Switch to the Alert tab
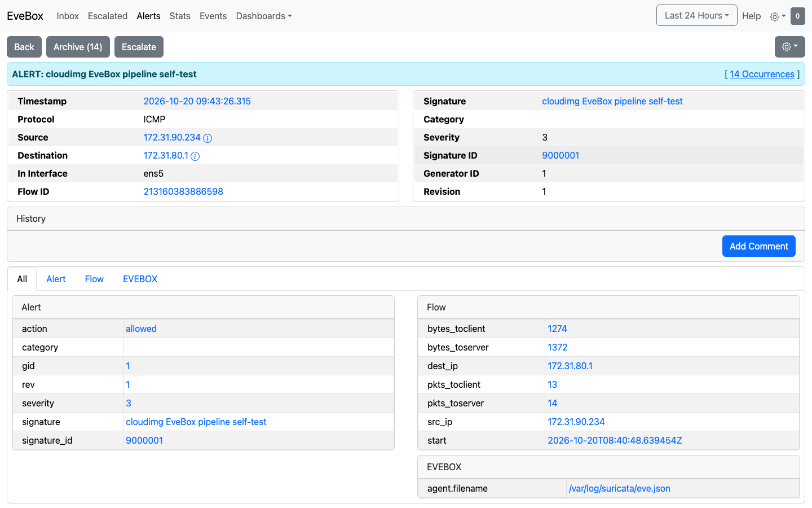Image resolution: width=812 pixels, height=508 pixels. click(56, 279)
